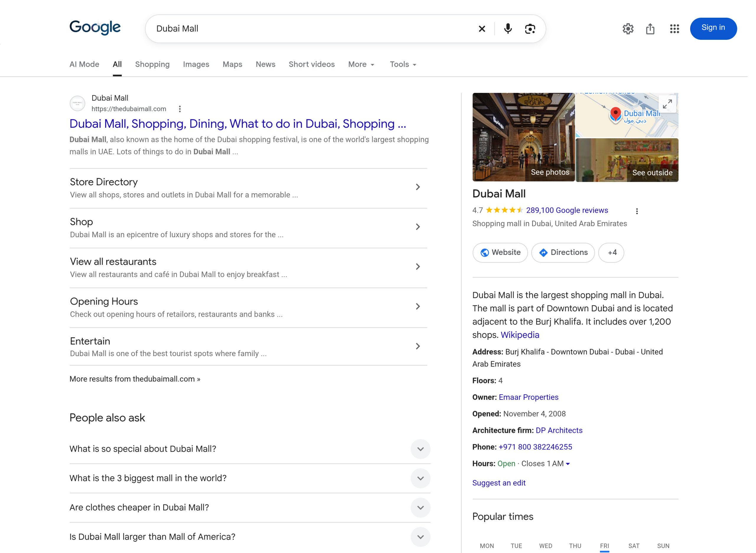
Task: Open more options dots beside Google reviews
Action: click(637, 211)
